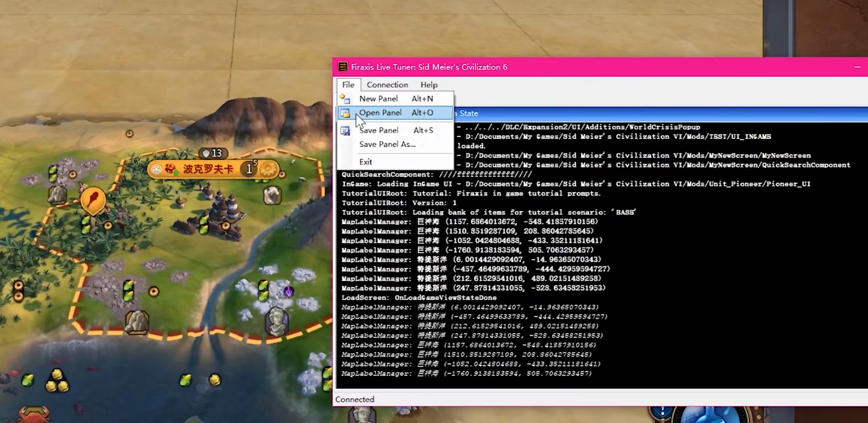Choose New Panel from File menu

point(395,99)
